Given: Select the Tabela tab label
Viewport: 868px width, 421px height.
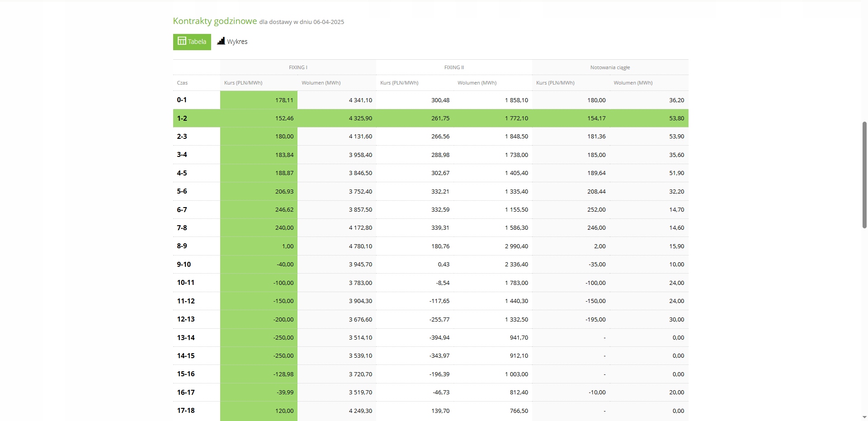Looking at the screenshot, I should click(197, 42).
